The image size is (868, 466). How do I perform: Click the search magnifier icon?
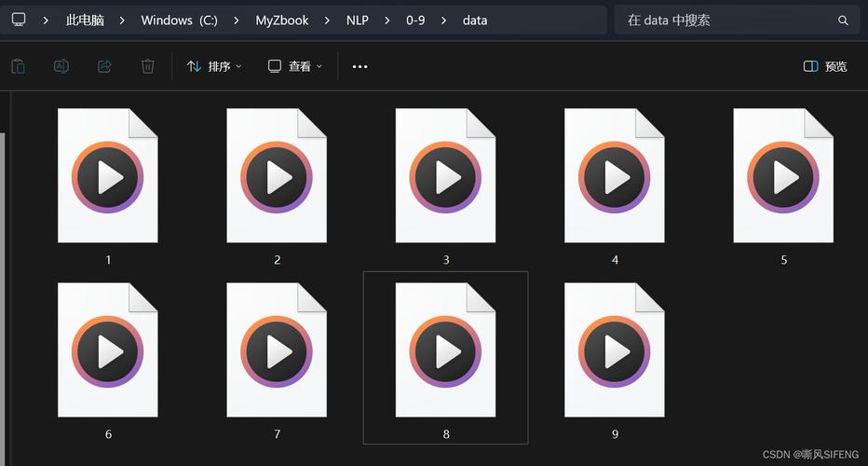tap(843, 21)
